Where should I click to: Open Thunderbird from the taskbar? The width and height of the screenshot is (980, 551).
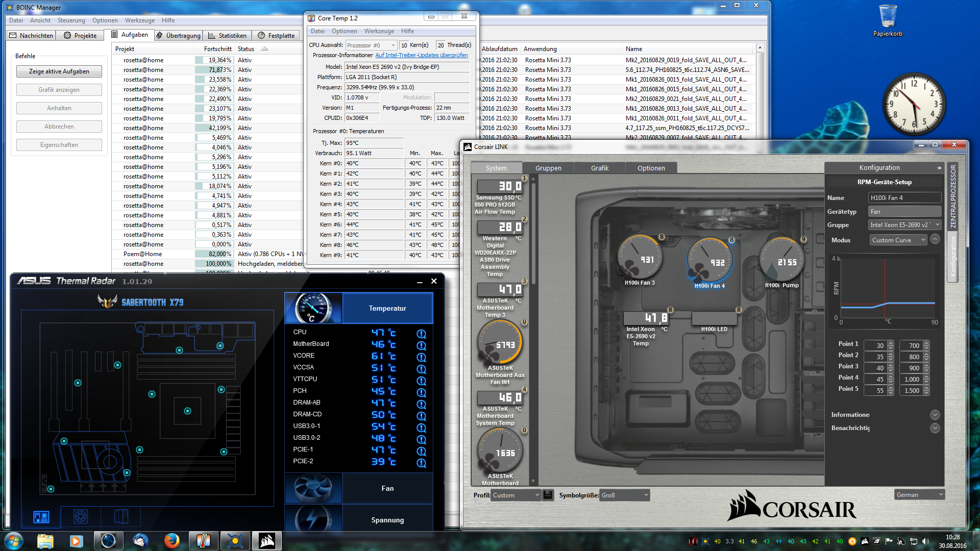pos(140,541)
